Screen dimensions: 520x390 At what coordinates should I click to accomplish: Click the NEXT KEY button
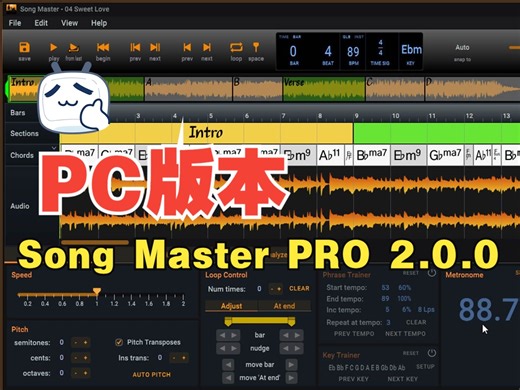[402, 379]
